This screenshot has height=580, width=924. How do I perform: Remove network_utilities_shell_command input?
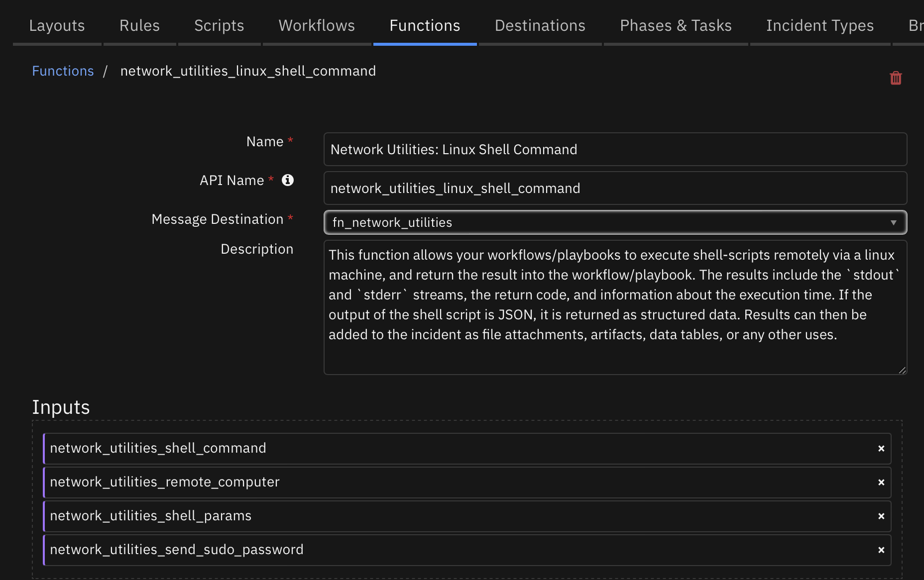pos(881,449)
